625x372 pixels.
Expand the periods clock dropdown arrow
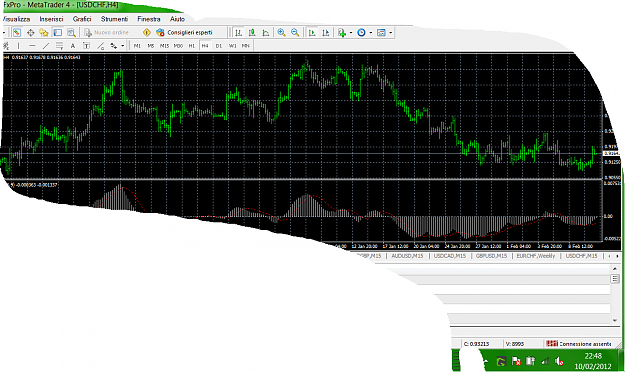[x=371, y=33]
